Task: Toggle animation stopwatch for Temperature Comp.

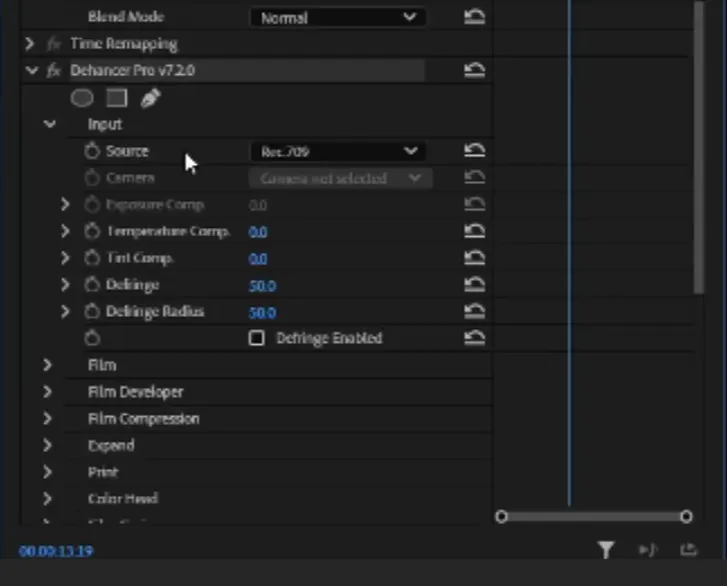Action: pos(92,231)
